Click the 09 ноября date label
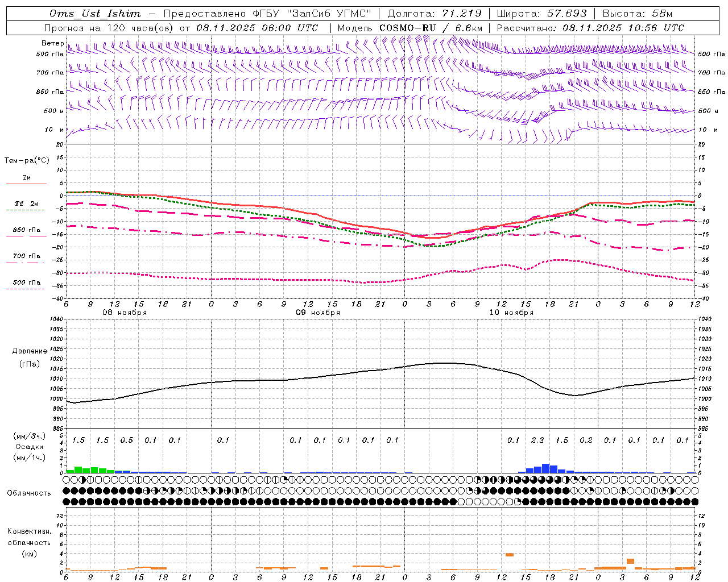The width and height of the screenshot is (728, 582). [x=318, y=313]
